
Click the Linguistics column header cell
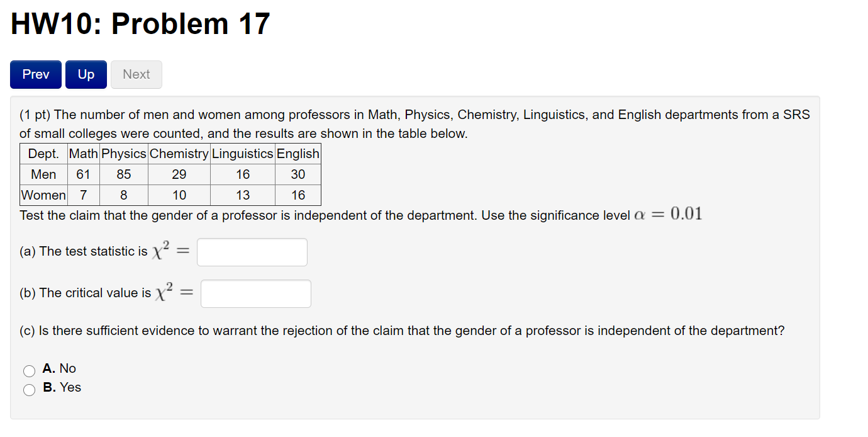[242, 153]
